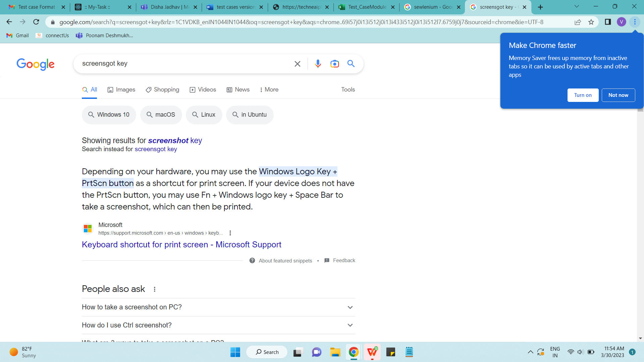The width and height of the screenshot is (644, 362).
Task: Open the clock and date 11:54 AM
Action: tap(612, 352)
